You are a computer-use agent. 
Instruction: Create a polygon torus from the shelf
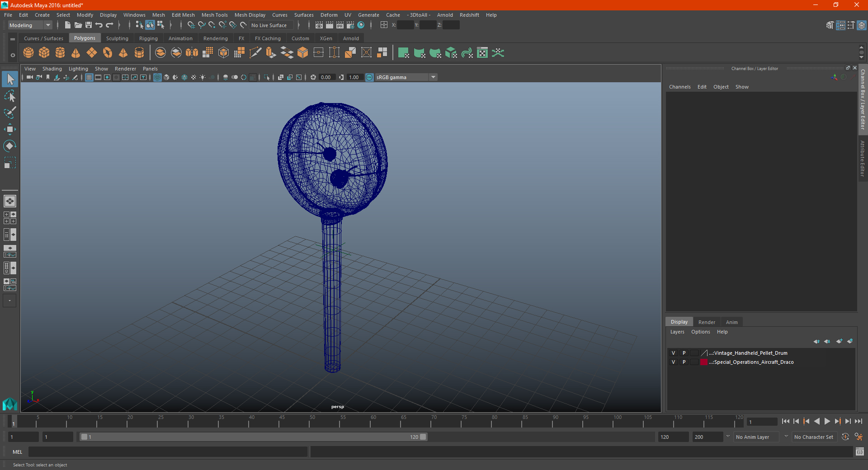[108, 53]
